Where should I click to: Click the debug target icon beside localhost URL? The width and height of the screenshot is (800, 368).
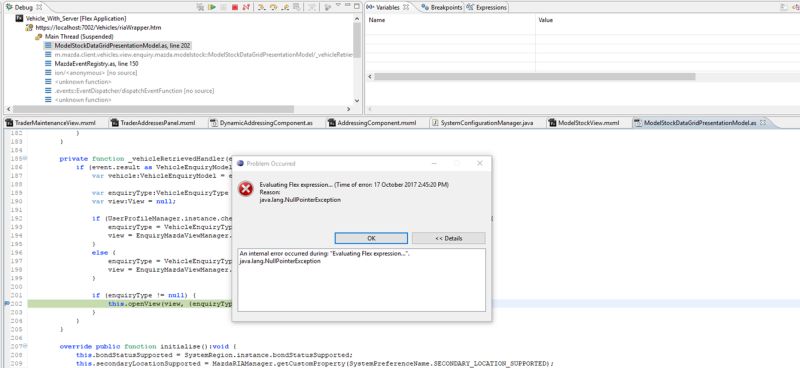pyautogui.click(x=30, y=28)
